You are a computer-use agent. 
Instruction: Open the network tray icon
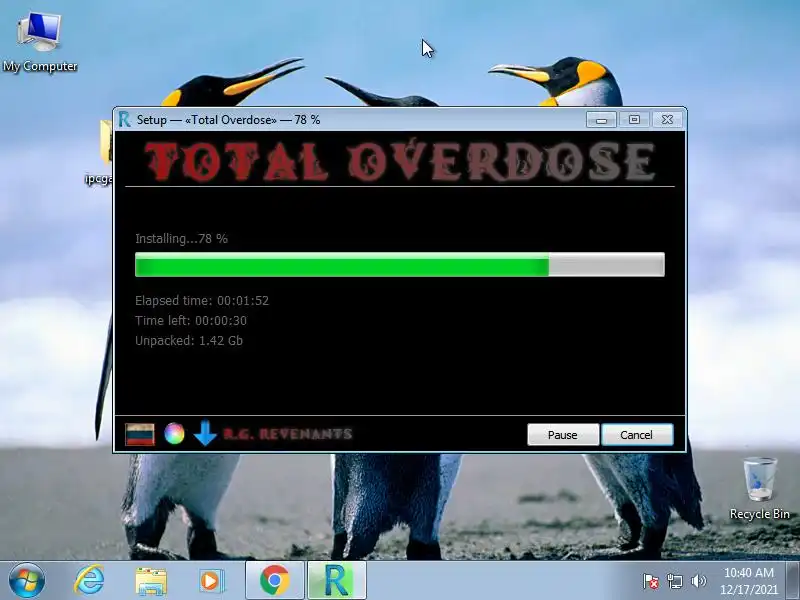(675, 581)
